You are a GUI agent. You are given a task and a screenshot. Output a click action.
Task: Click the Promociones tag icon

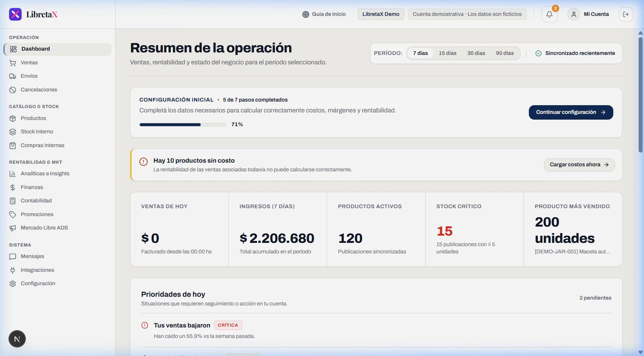[13, 215]
